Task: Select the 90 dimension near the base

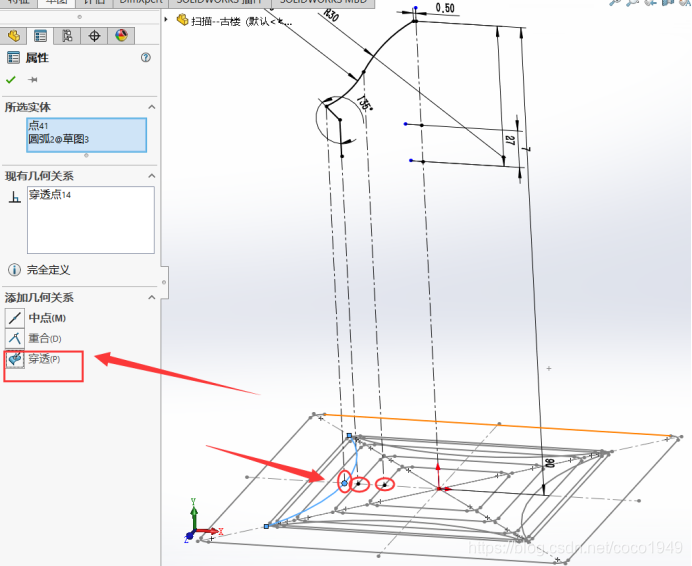Action: click(549, 463)
